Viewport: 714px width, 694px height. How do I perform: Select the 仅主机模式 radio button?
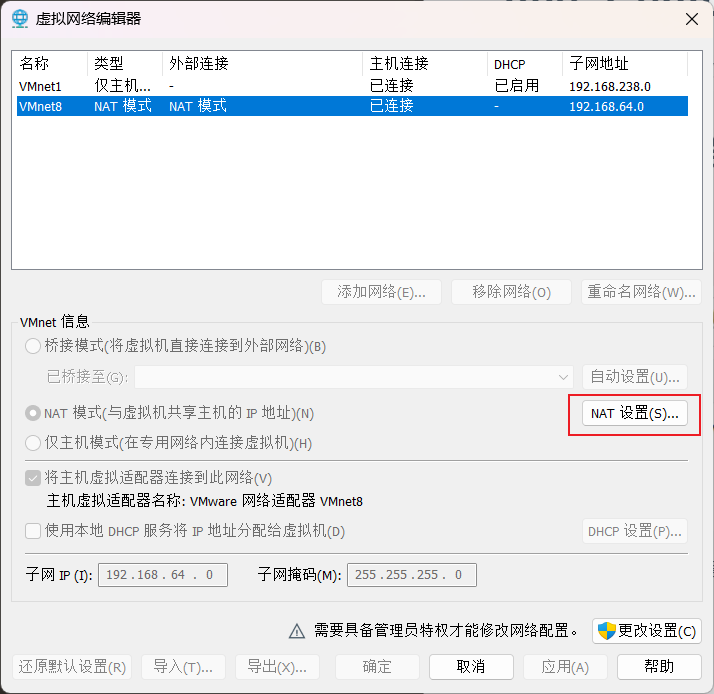click(x=33, y=443)
